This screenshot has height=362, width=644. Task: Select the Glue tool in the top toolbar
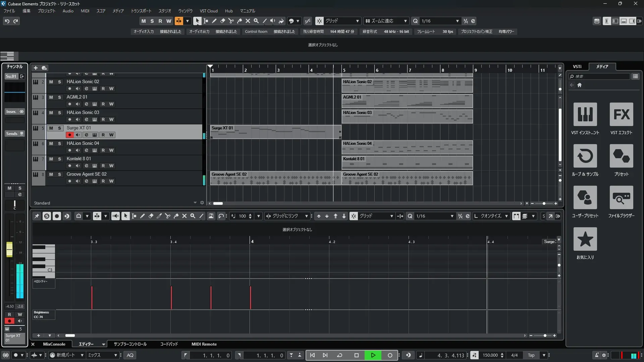coord(239,21)
